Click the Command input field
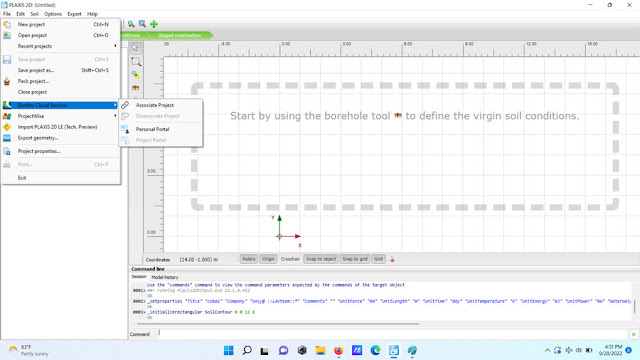Viewport: 640px width, 360px height. 392,334
